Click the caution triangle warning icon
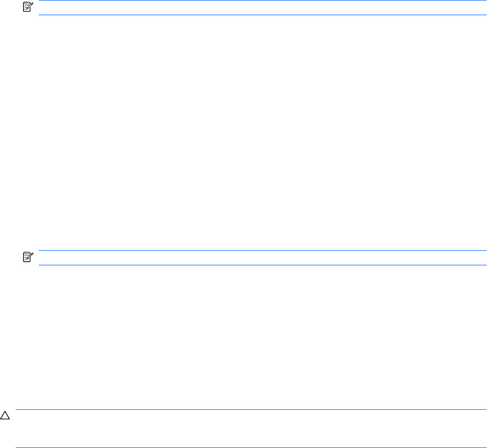This screenshot has width=487, height=448. coord(5,416)
